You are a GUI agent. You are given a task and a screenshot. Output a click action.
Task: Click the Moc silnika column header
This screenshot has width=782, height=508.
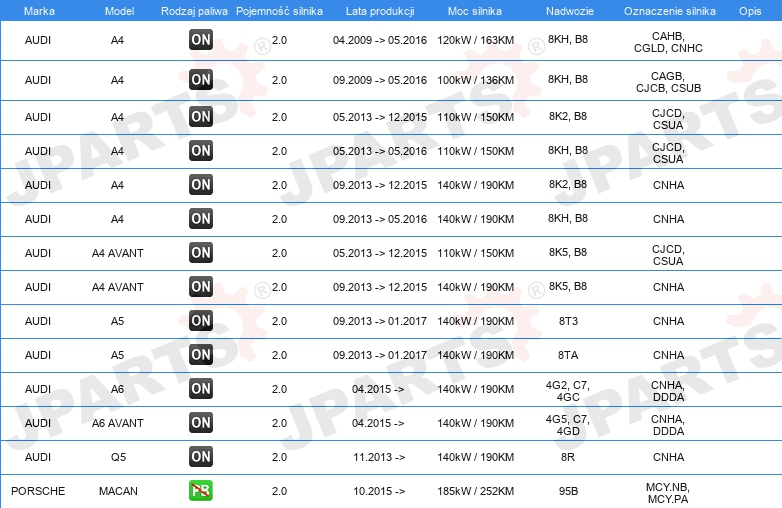coord(475,11)
